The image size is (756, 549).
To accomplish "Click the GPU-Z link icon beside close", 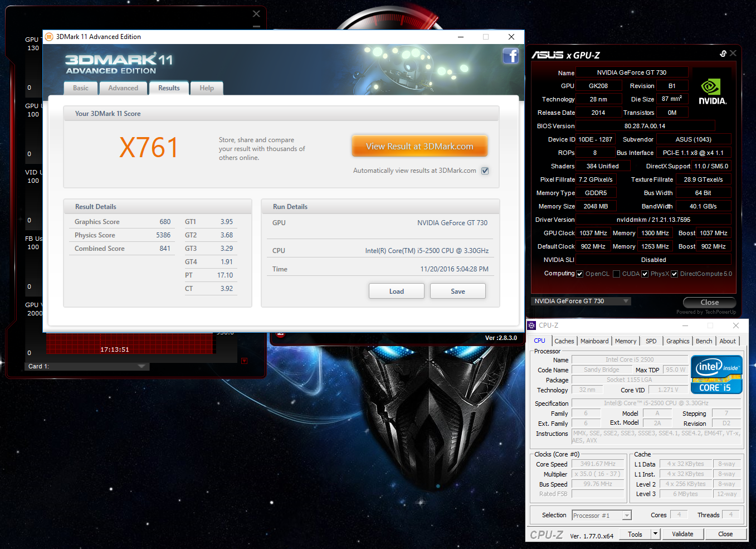I will [723, 54].
